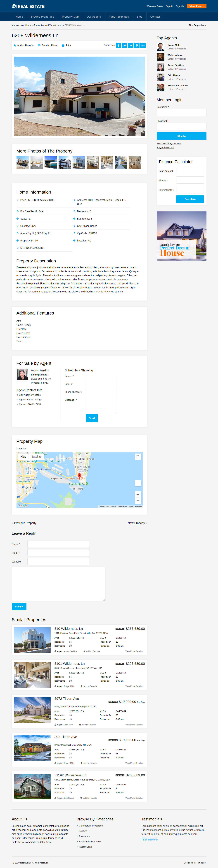This screenshot has height=868, width=218.
Task: Share property on Google Plus
Action: pos(143,45)
